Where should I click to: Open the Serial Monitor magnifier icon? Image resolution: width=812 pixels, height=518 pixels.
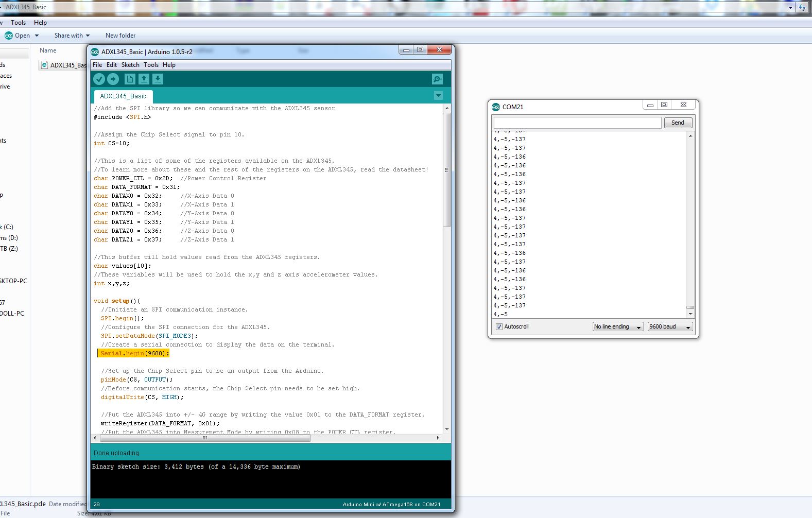437,79
